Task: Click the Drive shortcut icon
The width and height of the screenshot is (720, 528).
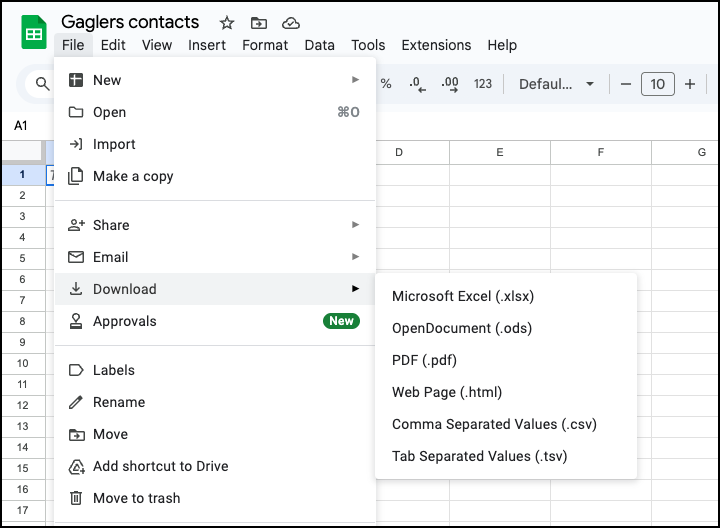Action: click(76, 466)
